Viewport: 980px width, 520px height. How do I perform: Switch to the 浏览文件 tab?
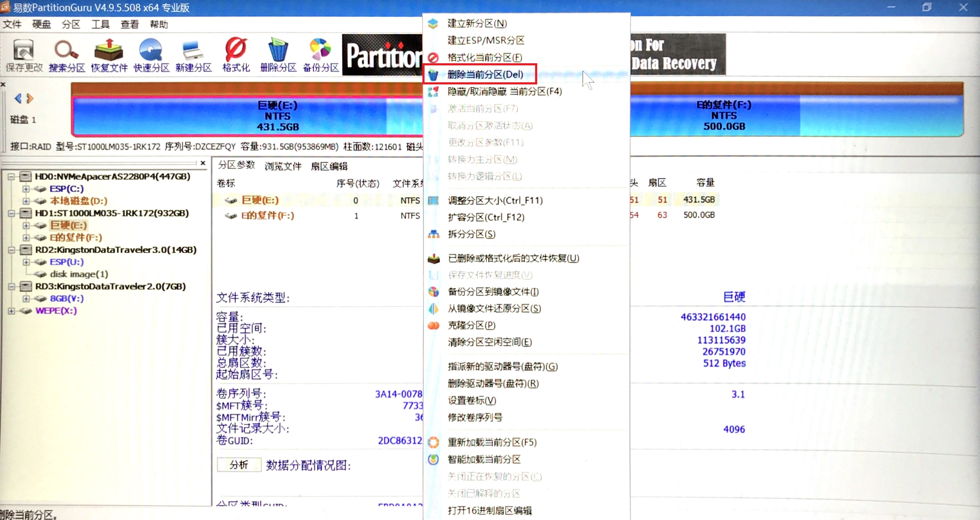coord(283,166)
